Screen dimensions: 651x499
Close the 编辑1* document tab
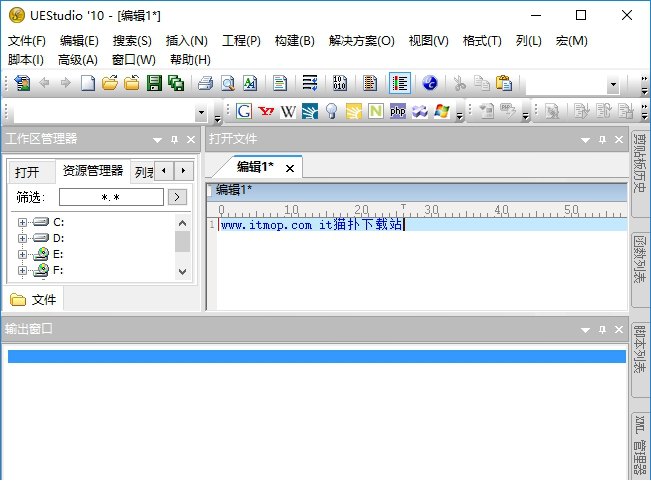tap(290, 168)
